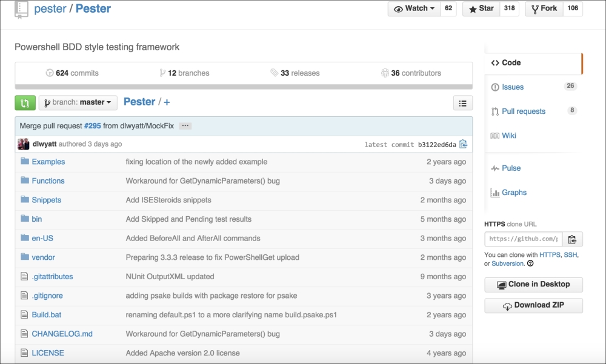The image size is (606, 364).
Task: Open commit 'Added Apache version 2.0 license'
Action: (x=183, y=353)
